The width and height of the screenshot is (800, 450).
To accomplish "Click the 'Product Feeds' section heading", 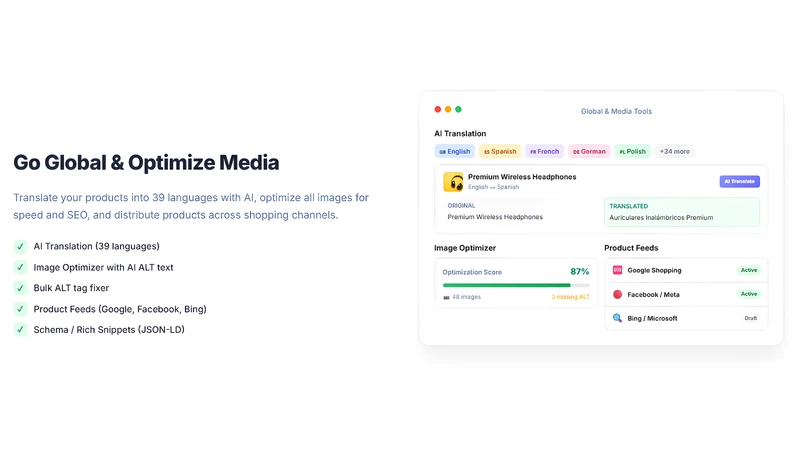I will click(631, 248).
